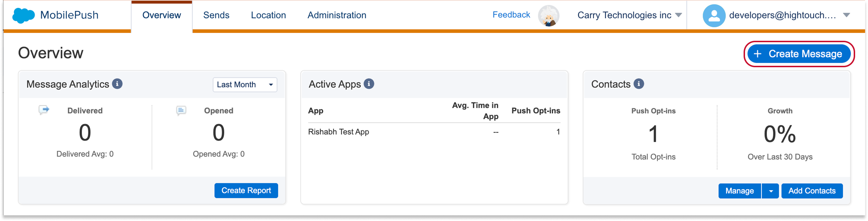The image size is (868, 221).
Task: Select the Overview tab
Action: (x=162, y=15)
